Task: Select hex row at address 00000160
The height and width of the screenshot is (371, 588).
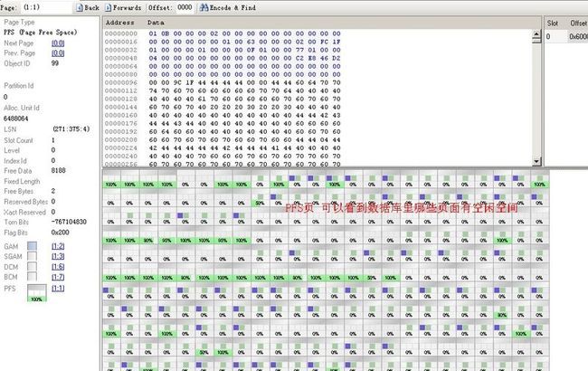Action: 223,115
